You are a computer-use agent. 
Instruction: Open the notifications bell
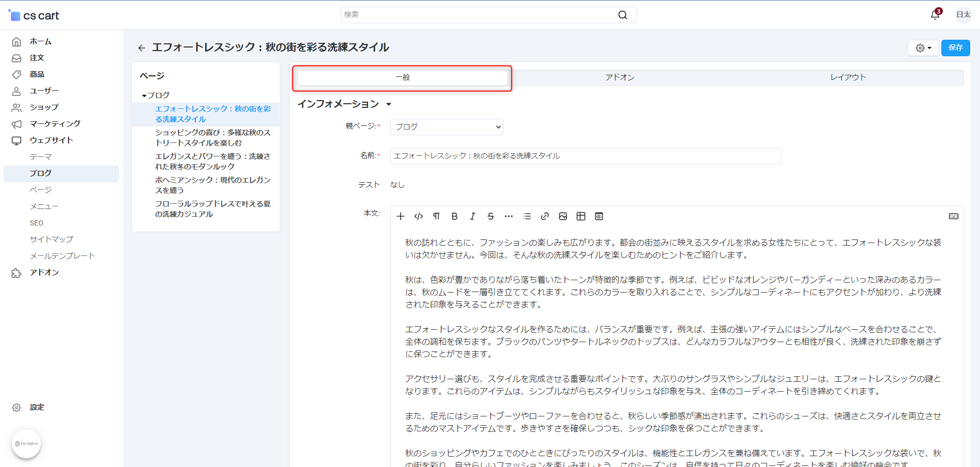(x=935, y=15)
